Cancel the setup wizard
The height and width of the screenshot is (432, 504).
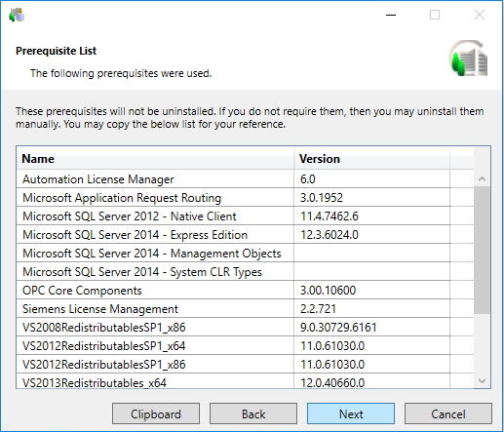tap(448, 413)
